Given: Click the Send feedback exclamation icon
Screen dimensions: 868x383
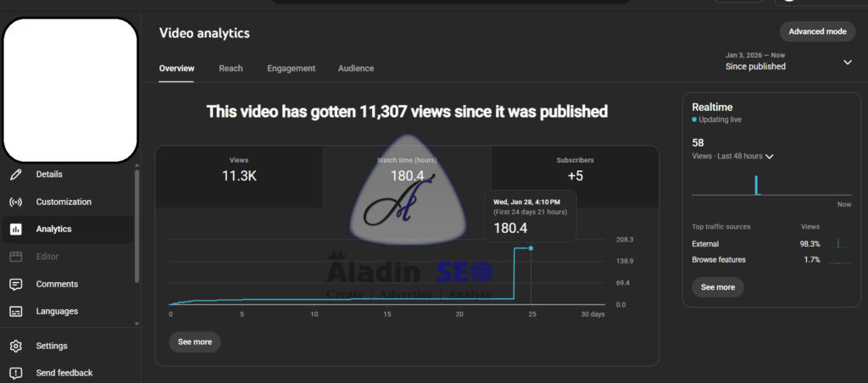Looking at the screenshot, I should coord(15,374).
